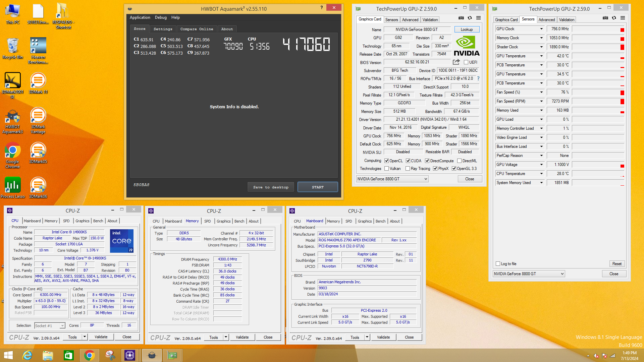This screenshot has height=362, width=644.
Task: Click Validate in CPU-Z CPU window
Action: click(x=101, y=337)
